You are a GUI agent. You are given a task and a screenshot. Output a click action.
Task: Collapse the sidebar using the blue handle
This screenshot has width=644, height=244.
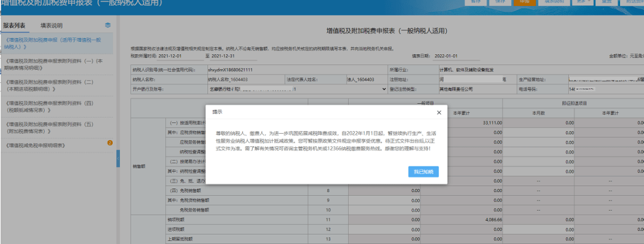118,159
